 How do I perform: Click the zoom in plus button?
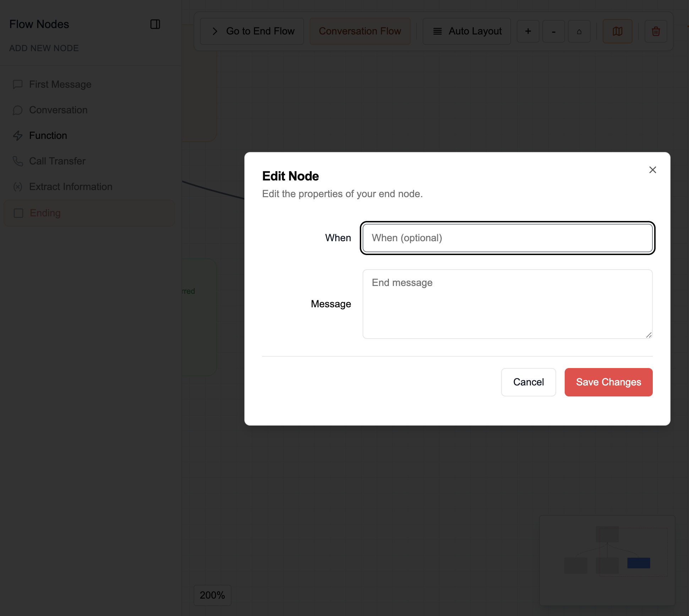coord(528,31)
